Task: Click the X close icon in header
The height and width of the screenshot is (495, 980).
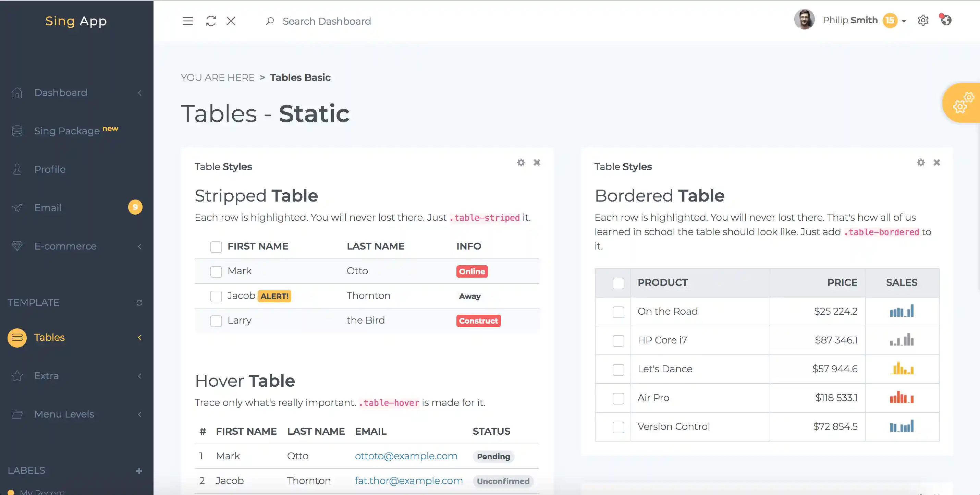Action: pyautogui.click(x=231, y=21)
